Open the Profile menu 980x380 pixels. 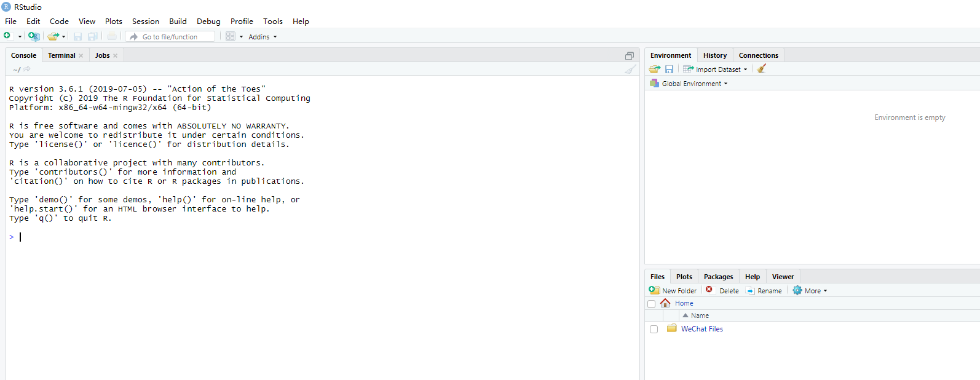(x=242, y=21)
